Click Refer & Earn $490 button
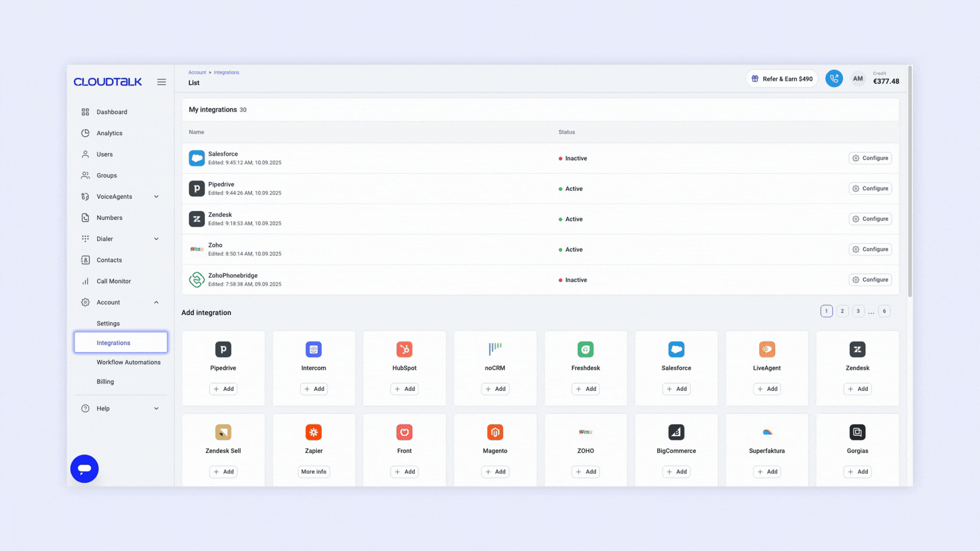The image size is (980, 551). point(782,79)
